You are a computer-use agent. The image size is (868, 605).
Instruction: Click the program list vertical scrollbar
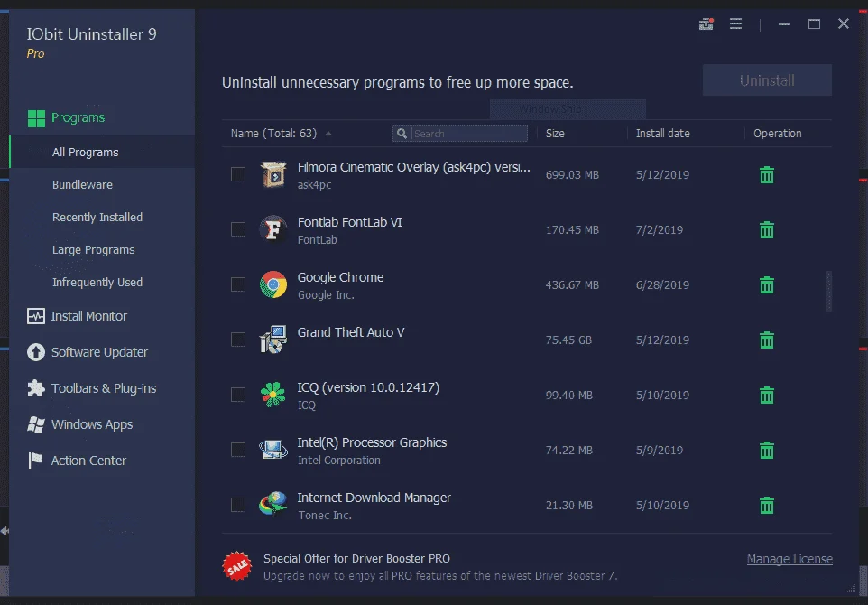828,292
